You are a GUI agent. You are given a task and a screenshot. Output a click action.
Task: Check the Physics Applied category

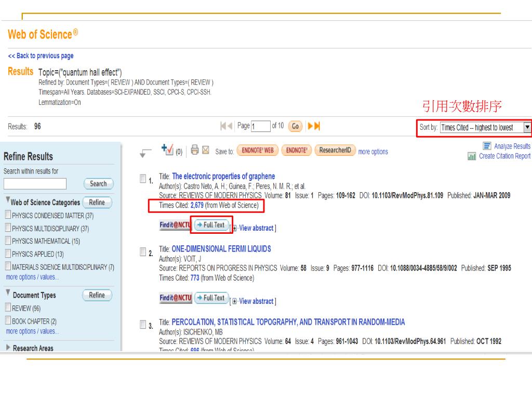pos(8,254)
